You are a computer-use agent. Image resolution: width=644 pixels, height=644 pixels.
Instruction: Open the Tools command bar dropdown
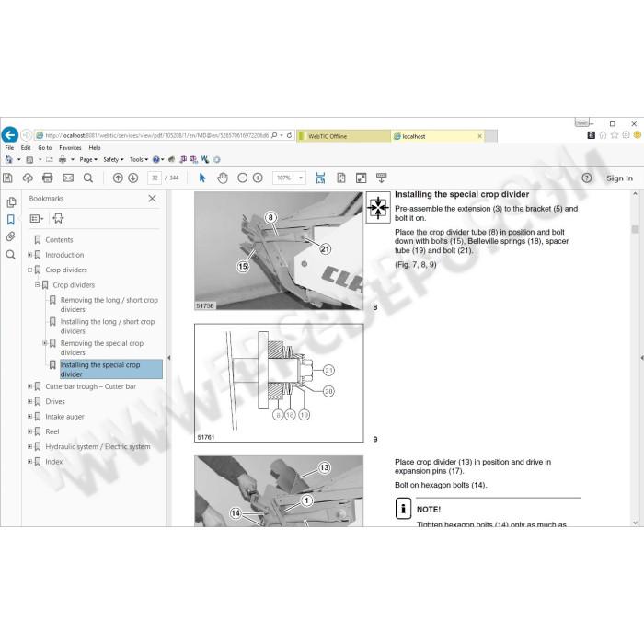click(x=139, y=159)
